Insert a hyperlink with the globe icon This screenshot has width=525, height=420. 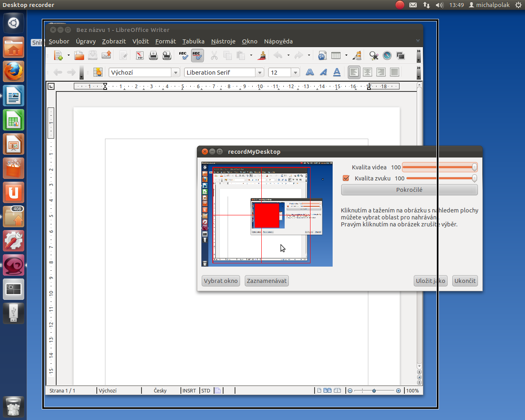tap(322, 55)
